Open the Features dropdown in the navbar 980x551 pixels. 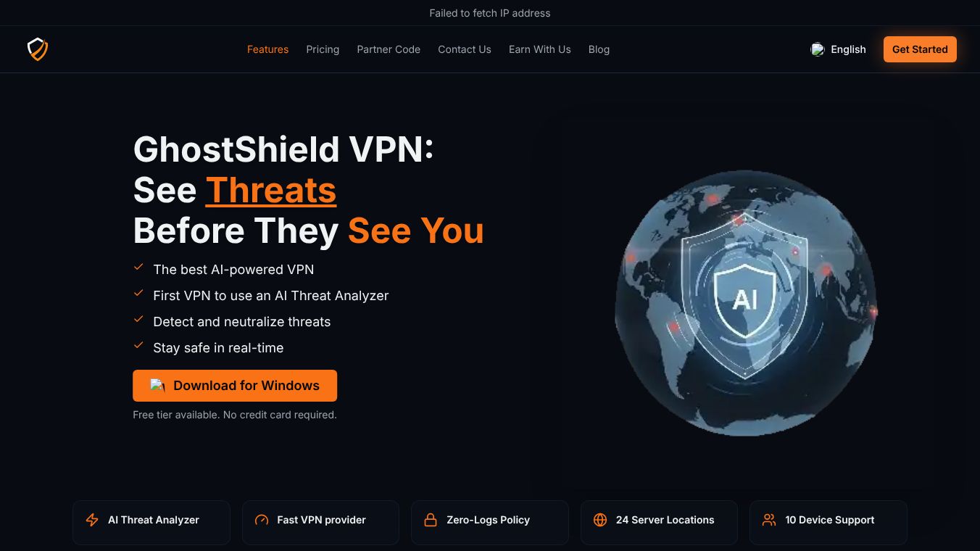point(267,49)
